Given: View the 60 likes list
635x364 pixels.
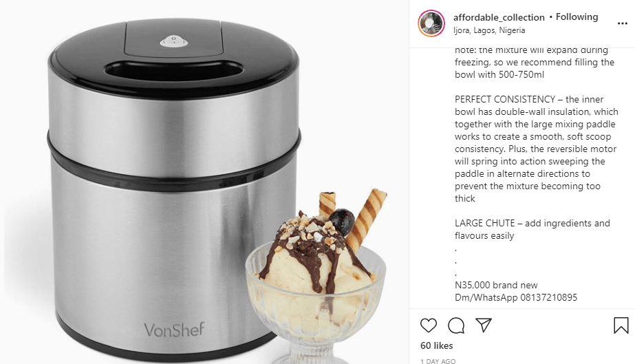Looking at the screenshot, I should 437,345.
